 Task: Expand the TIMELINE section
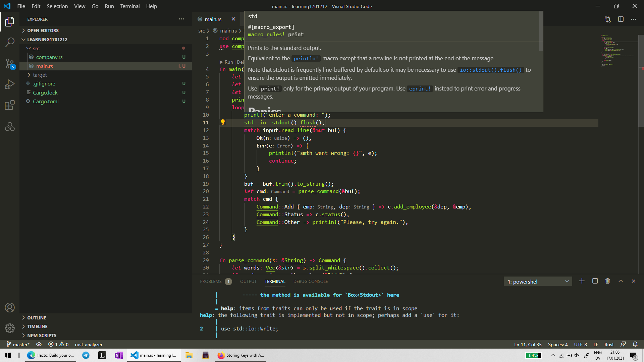(x=106, y=326)
